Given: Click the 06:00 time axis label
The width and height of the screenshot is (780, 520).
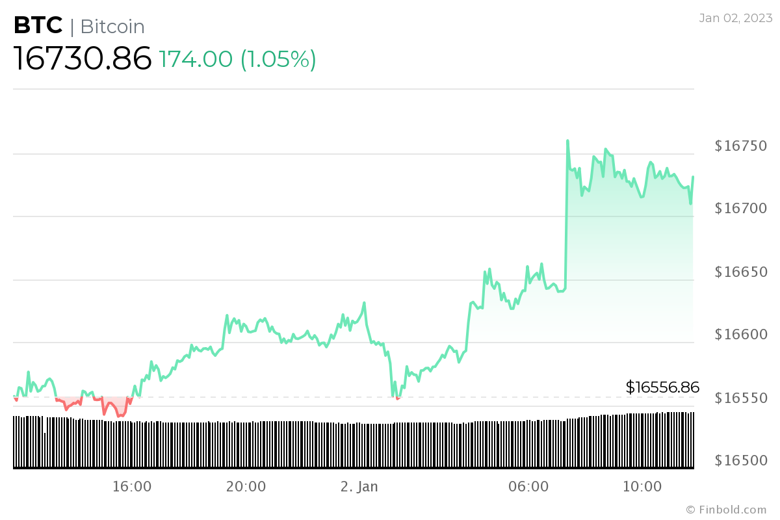Looking at the screenshot, I should pyautogui.click(x=528, y=487).
